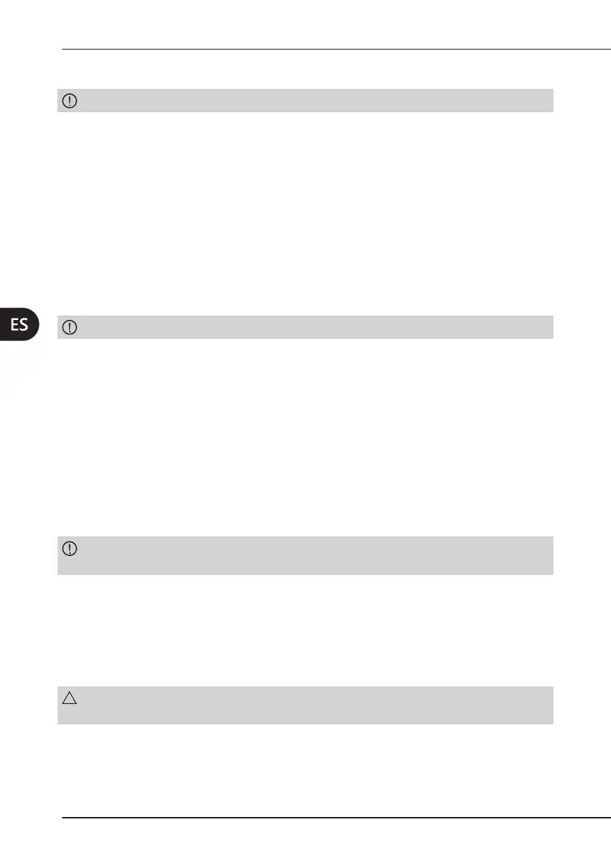This screenshot has width=611, height=868.
Task: Click blank space between the last two gray boxes
Action: 305,630
